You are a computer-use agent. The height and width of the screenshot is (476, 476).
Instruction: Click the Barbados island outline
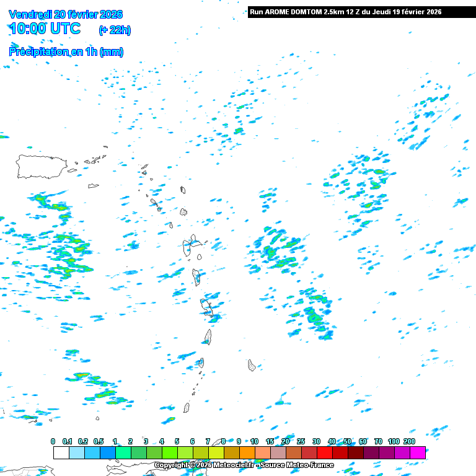point(252,365)
